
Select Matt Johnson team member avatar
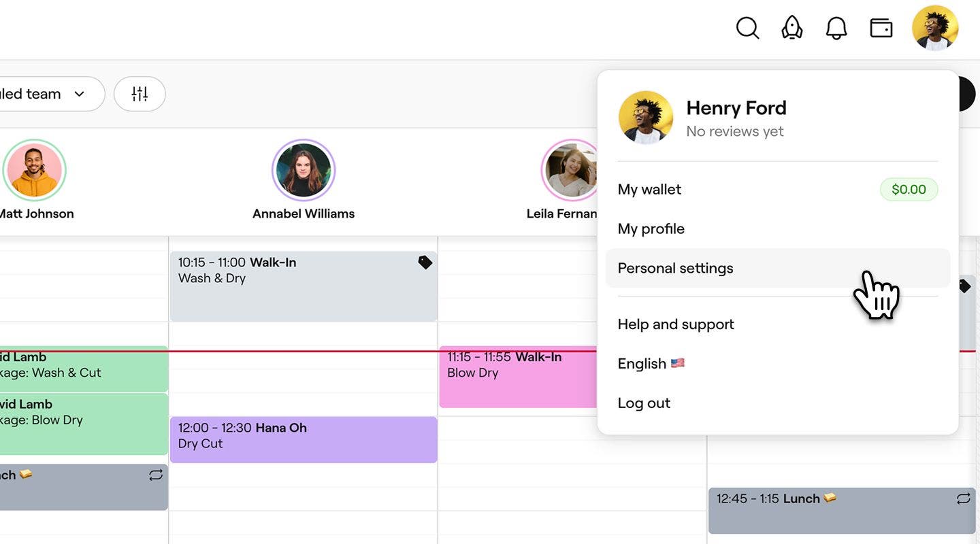[34, 170]
